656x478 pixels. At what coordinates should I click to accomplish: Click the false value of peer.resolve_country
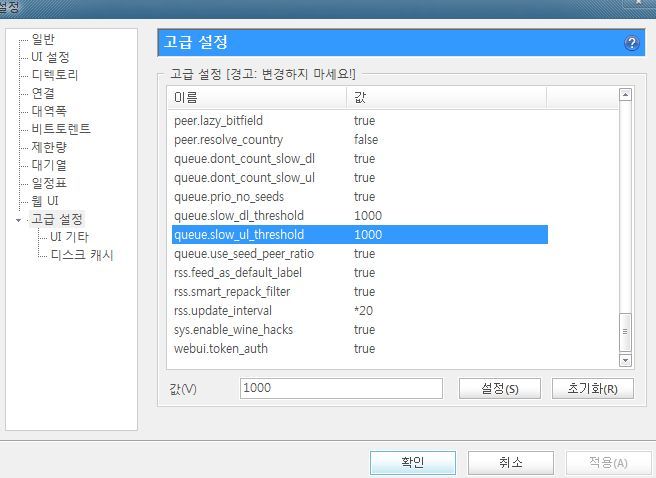click(x=366, y=140)
